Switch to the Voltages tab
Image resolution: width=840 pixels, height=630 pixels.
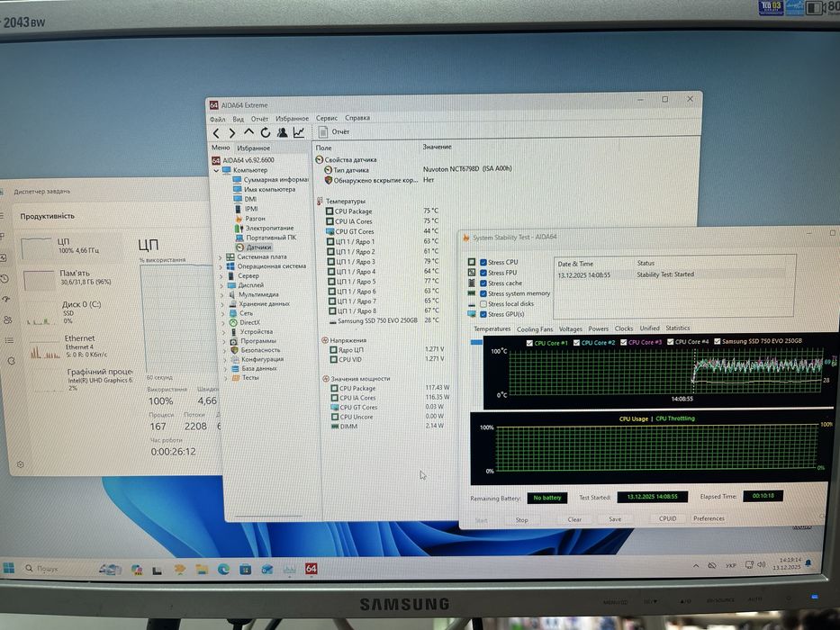point(570,328)
